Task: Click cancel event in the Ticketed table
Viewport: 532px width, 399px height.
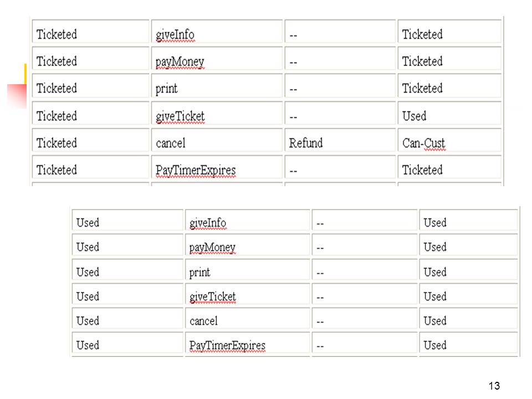Action: pyautogui.click(x=171, y=143)
